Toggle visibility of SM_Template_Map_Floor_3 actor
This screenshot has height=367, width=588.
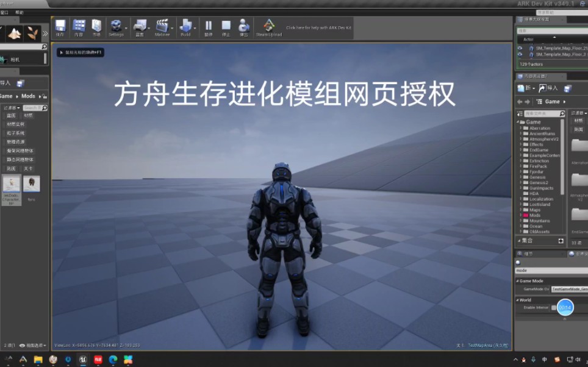coord(520,54)
